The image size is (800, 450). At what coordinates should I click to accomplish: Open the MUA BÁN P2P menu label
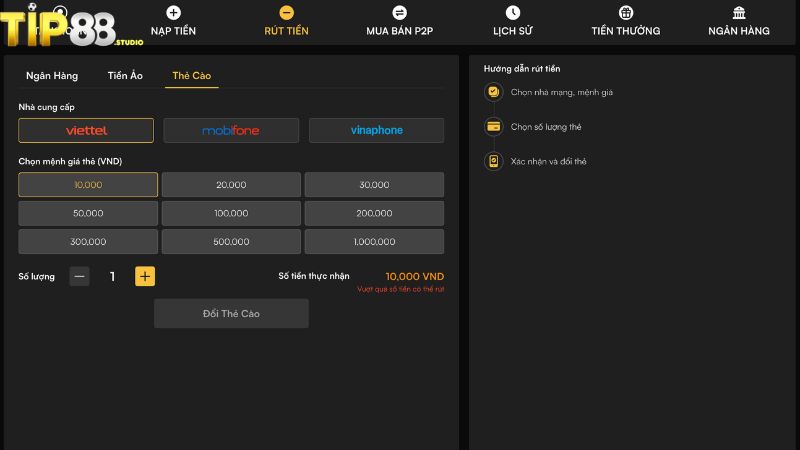pos(399,31)
